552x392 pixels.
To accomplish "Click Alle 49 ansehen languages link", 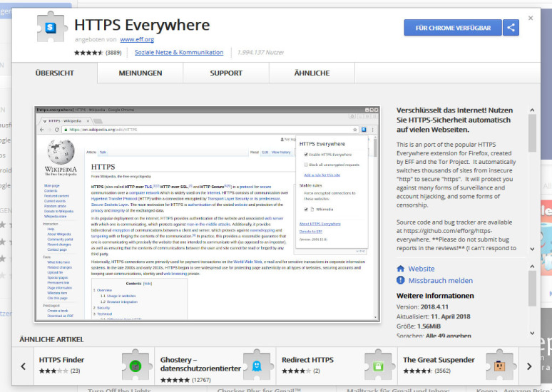I will point(448,336).
